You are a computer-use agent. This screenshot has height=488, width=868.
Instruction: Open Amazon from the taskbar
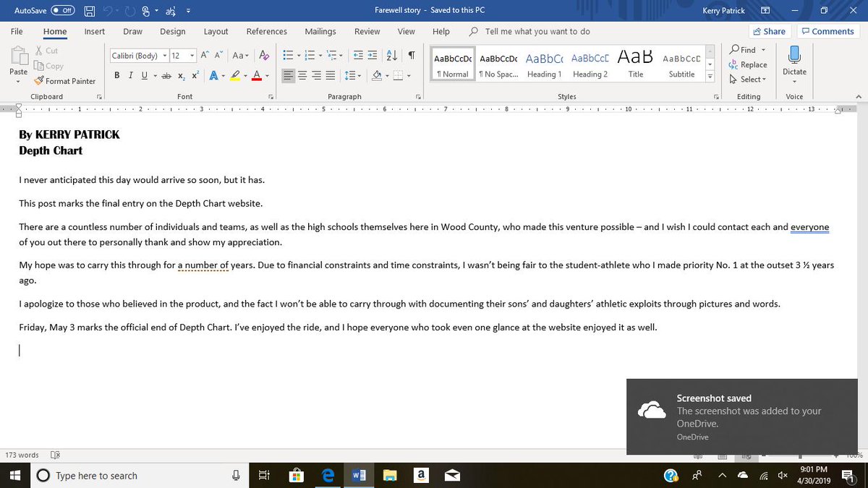(x=420, y=475)
